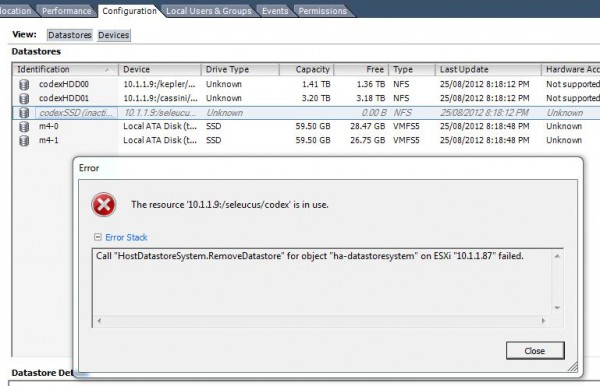Click the RemoveDatastore failed error stack text
The image size is (600, 386).
point(310,256)
